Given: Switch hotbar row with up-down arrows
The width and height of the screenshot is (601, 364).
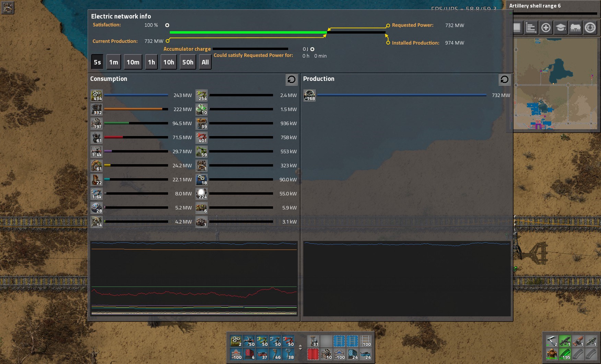Looking at the screenshot, I should 300,347.
